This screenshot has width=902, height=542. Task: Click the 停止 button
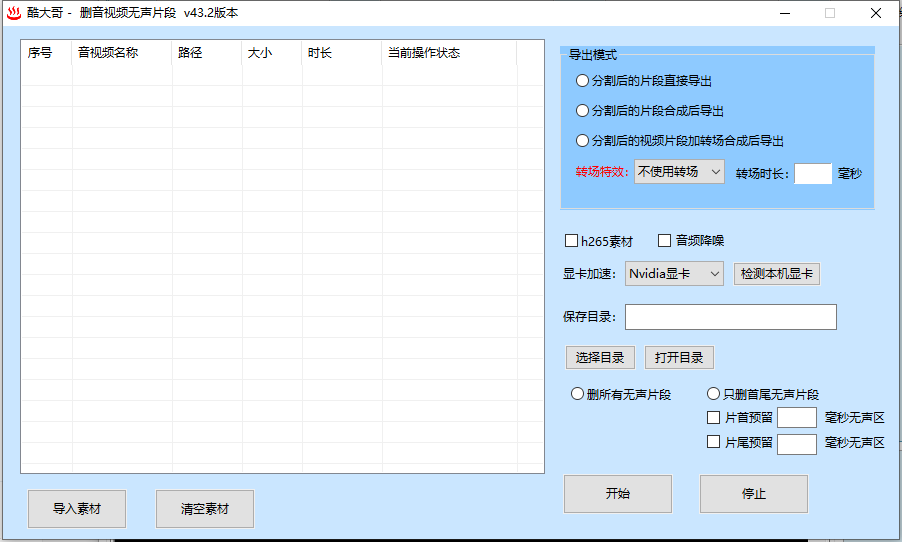point(754,494)
